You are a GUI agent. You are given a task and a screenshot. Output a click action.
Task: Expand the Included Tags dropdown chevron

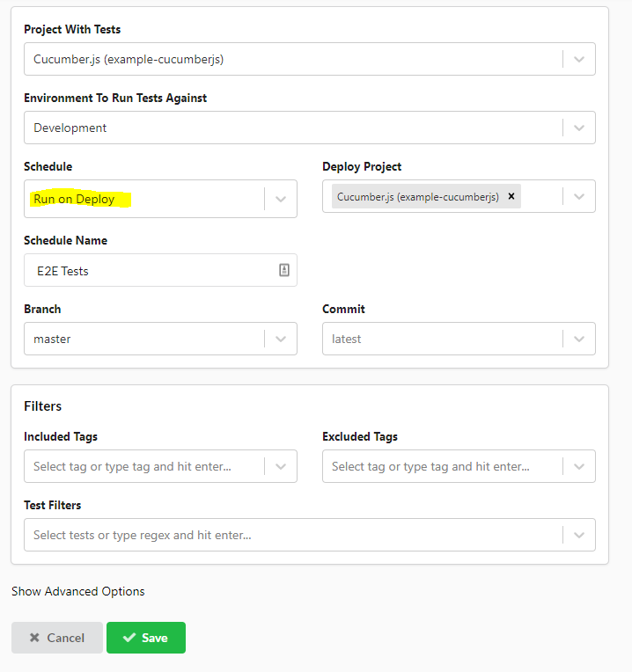[281, 466]
